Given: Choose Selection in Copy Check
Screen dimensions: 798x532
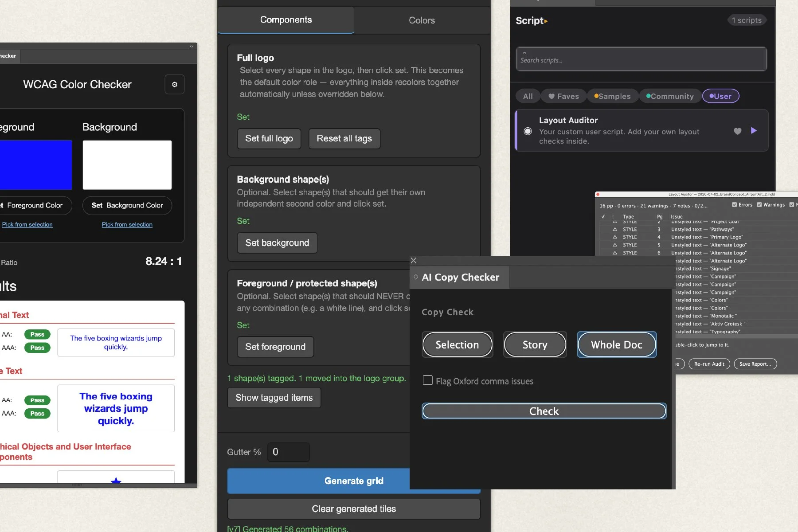Looking at the screenshot, I should pos(457,344).
